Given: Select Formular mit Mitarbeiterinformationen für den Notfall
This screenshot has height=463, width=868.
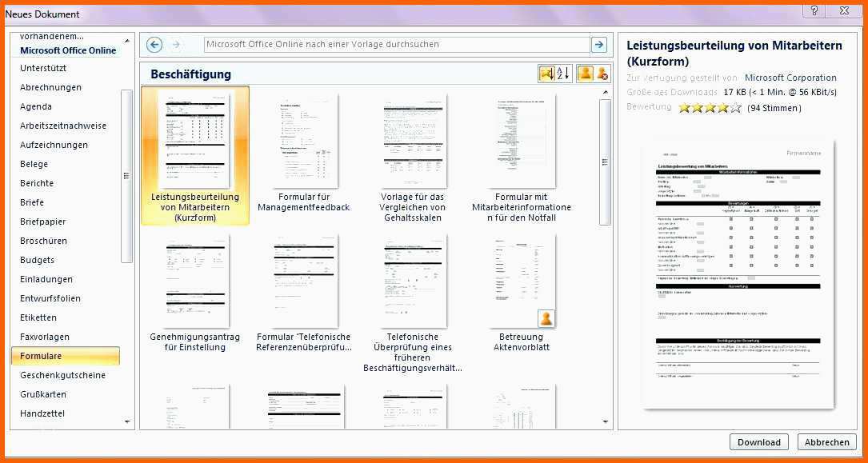Looking at the screenshot, I should (x=522, y=156).
